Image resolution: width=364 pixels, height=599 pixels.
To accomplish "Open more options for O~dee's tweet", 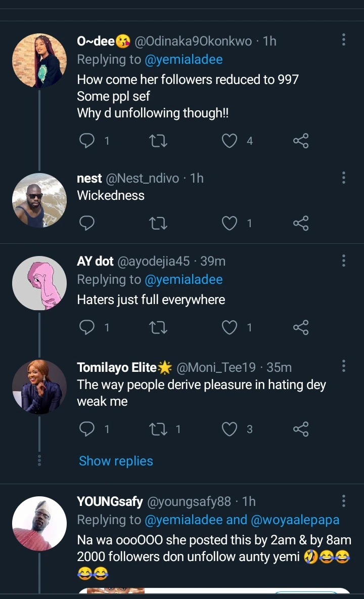I will (344, 40).
